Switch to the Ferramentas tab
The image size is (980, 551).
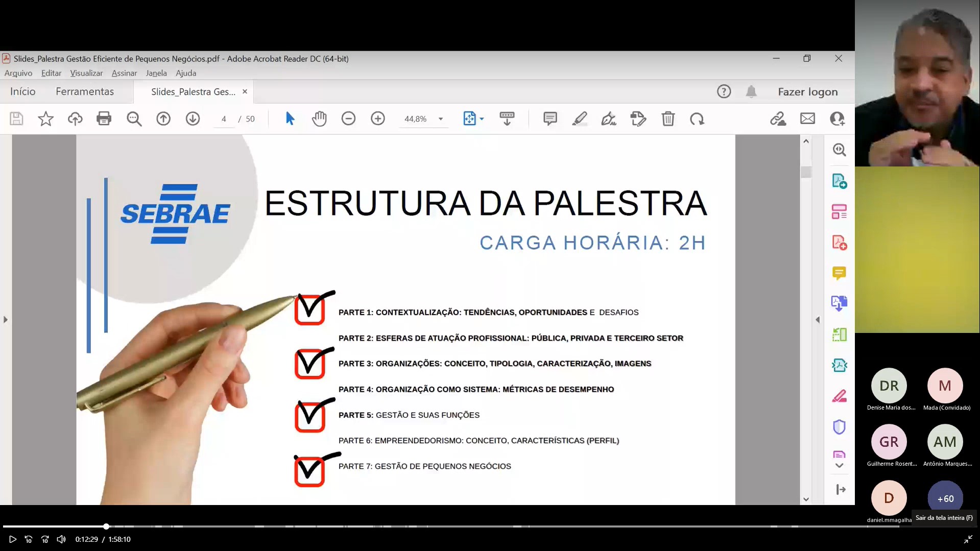(x=85, y=92)
